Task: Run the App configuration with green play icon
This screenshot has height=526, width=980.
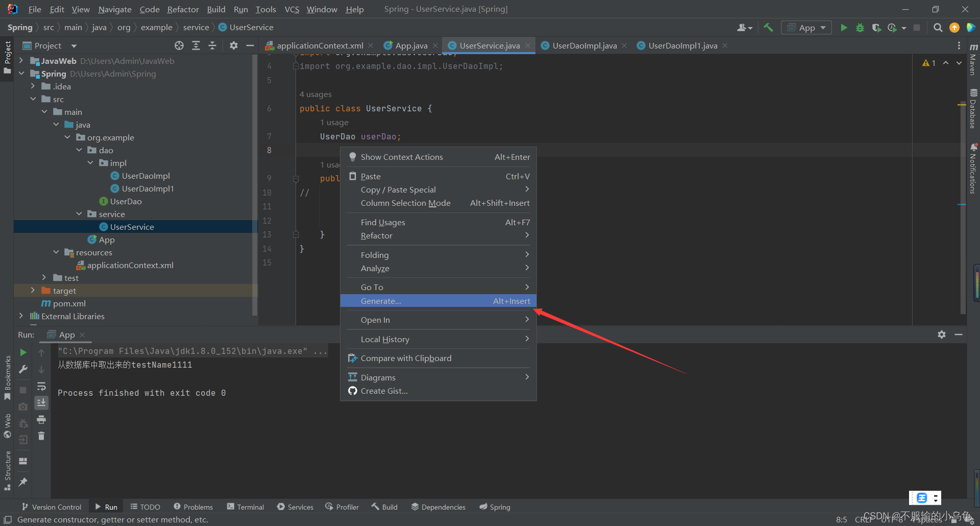Action: click(844, 28)
